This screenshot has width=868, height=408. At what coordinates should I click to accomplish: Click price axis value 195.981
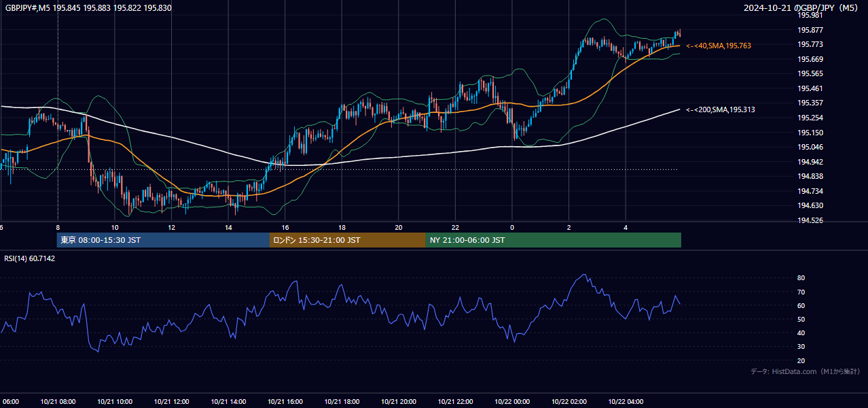click(x=811, y=15)
